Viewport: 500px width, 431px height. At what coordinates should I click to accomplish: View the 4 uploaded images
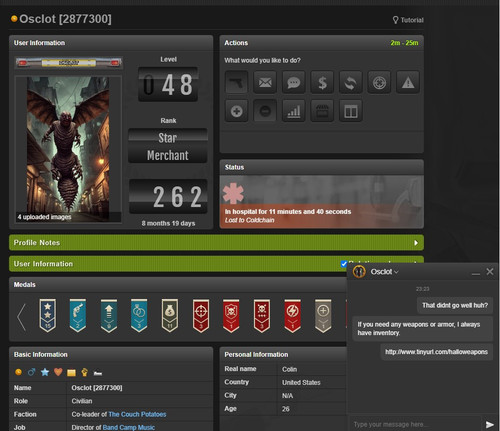pyautogui.click(x=44, y=217)
